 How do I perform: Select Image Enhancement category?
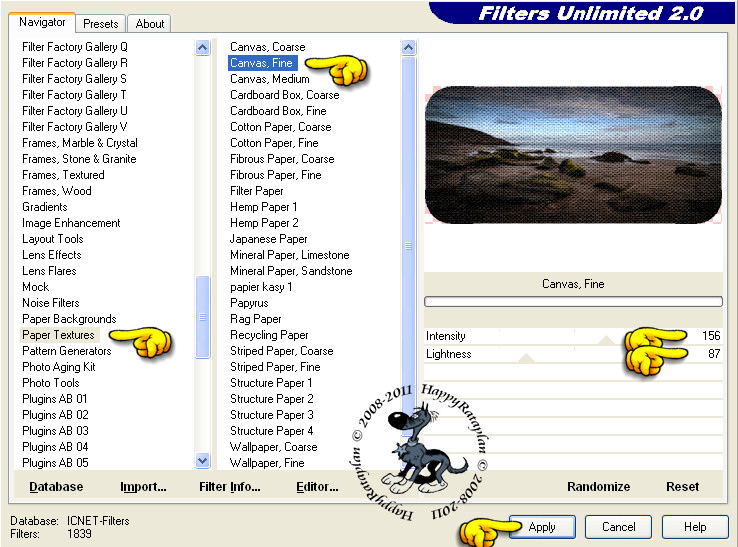[71, 223]
